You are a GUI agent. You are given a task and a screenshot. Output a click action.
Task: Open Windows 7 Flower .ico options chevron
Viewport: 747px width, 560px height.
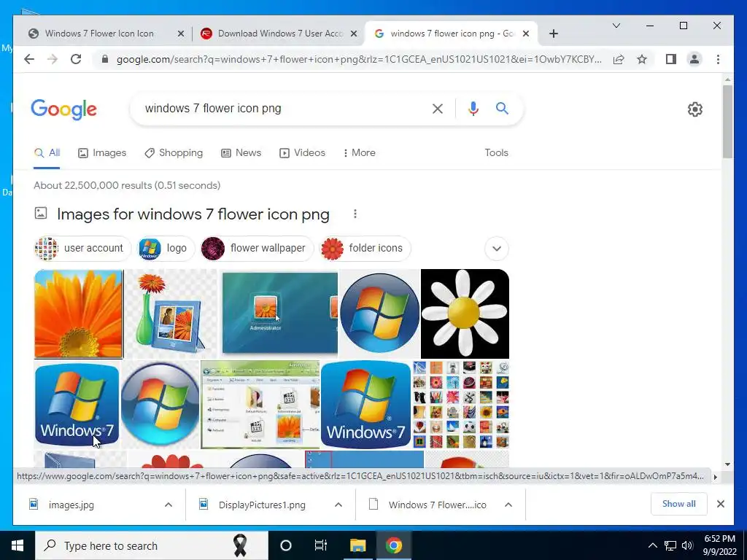508,505
